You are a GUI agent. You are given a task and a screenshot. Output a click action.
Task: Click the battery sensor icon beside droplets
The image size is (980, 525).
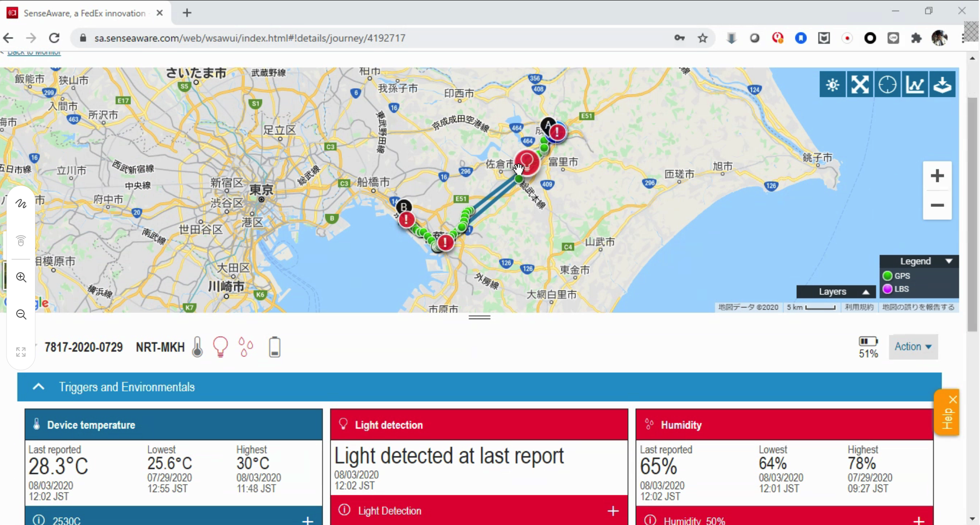pos(275,347)
